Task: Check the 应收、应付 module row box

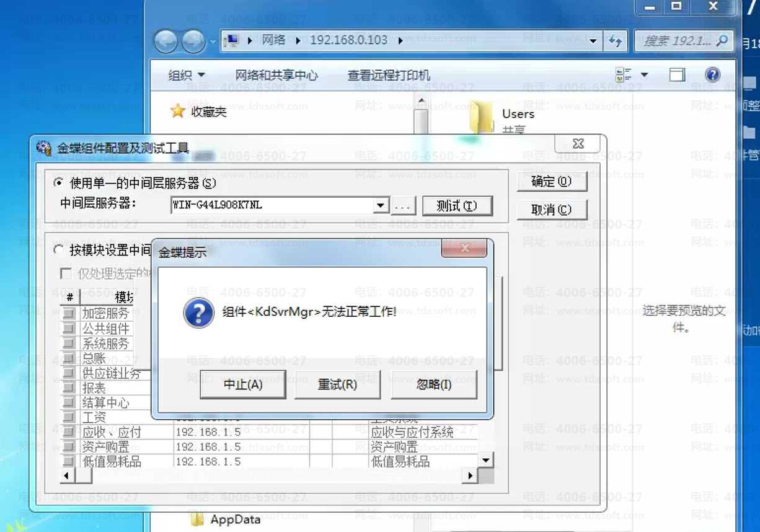Action: click(x=69, y=432)
